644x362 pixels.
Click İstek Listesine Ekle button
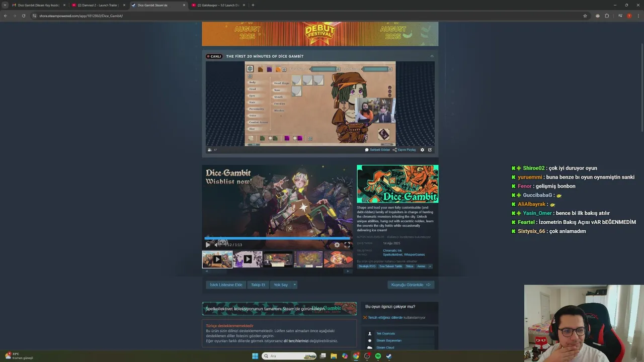click(226, 285)
